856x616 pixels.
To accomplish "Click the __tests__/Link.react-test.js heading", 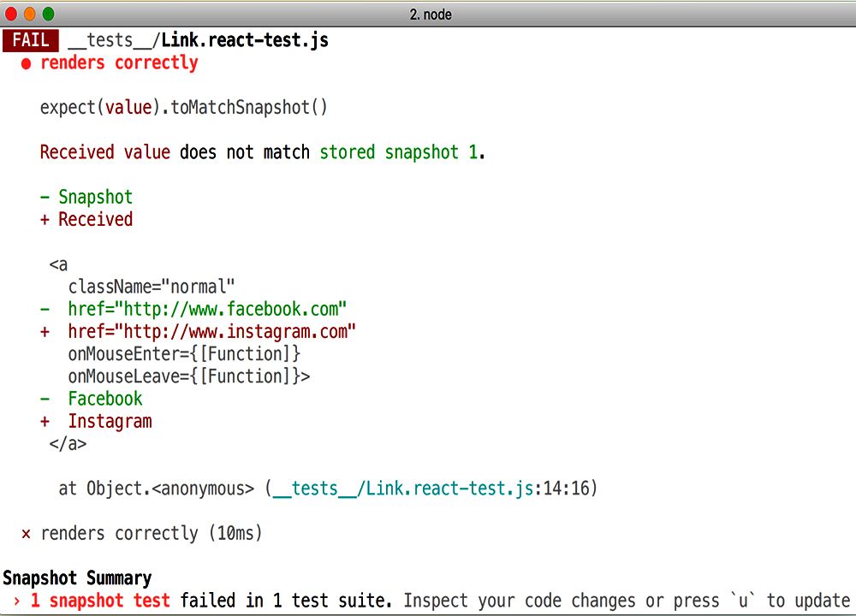I will click(199, 40).
